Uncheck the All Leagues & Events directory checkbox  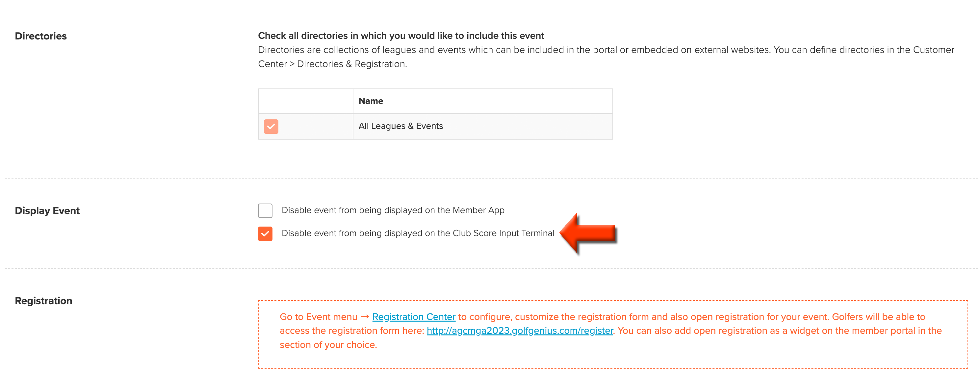(x=271, y=127)
